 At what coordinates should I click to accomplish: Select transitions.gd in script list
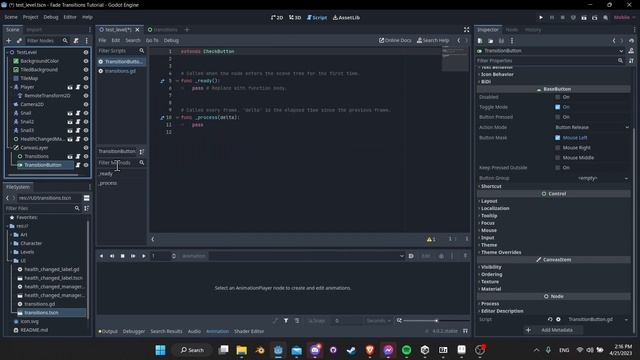coord(120,71)
